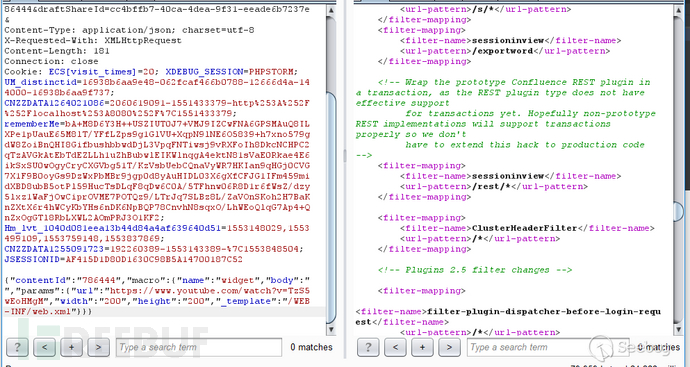
Task: Click the response pane vertical scrollbar thumb
Action: [678, 212]
